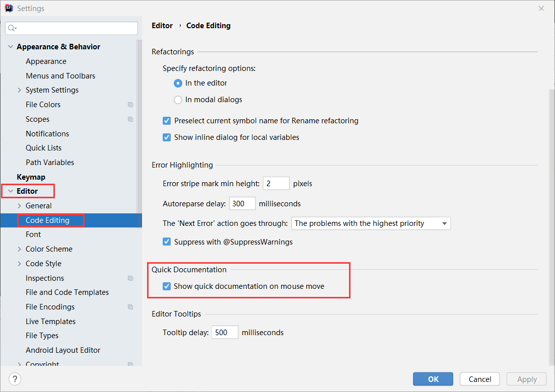Open the Font settings page
The image size is (555, 392).
click(33, 234)
